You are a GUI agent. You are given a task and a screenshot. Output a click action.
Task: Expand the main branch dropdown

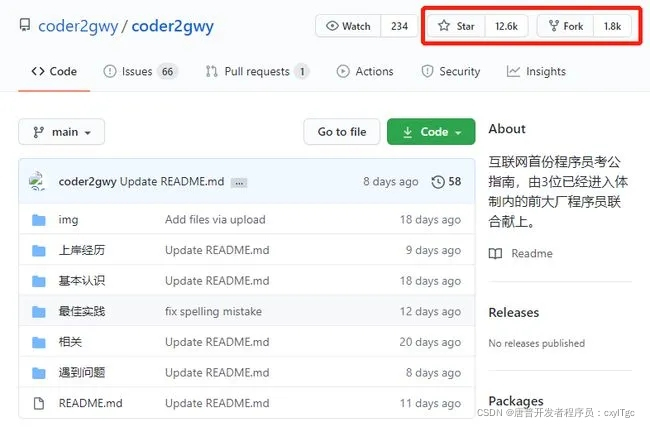61,132
